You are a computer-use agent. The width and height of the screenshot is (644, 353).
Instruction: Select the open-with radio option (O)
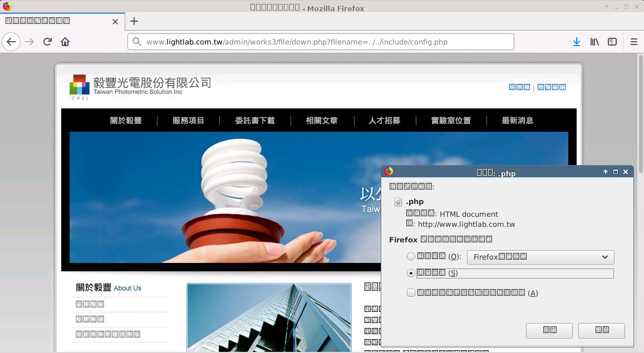tap(411, 257)
